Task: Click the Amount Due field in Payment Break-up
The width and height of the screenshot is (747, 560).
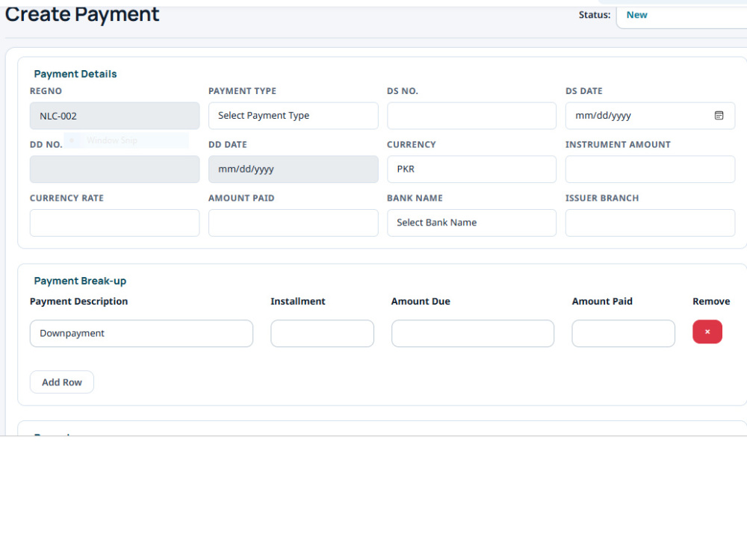Action: 473,333
